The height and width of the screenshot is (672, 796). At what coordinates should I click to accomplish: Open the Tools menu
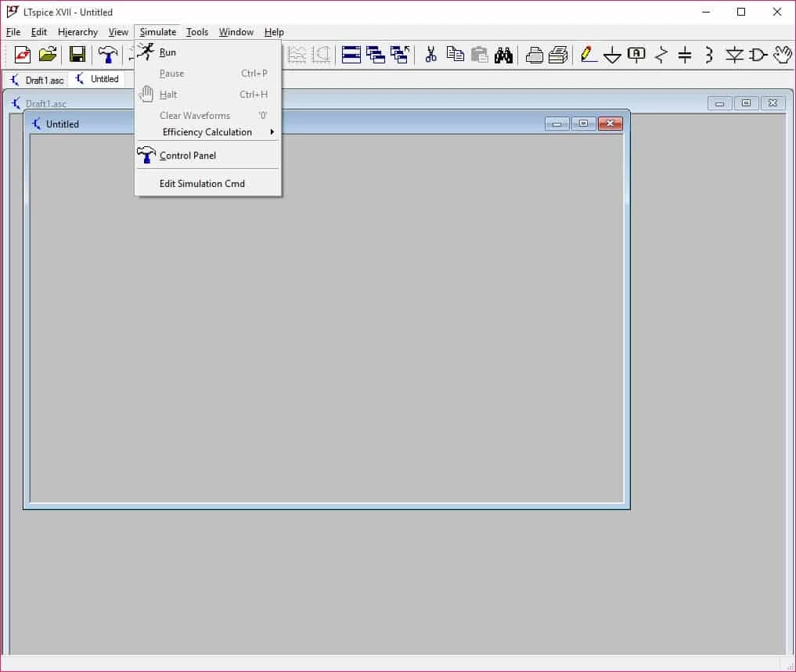tap(197, 32)
